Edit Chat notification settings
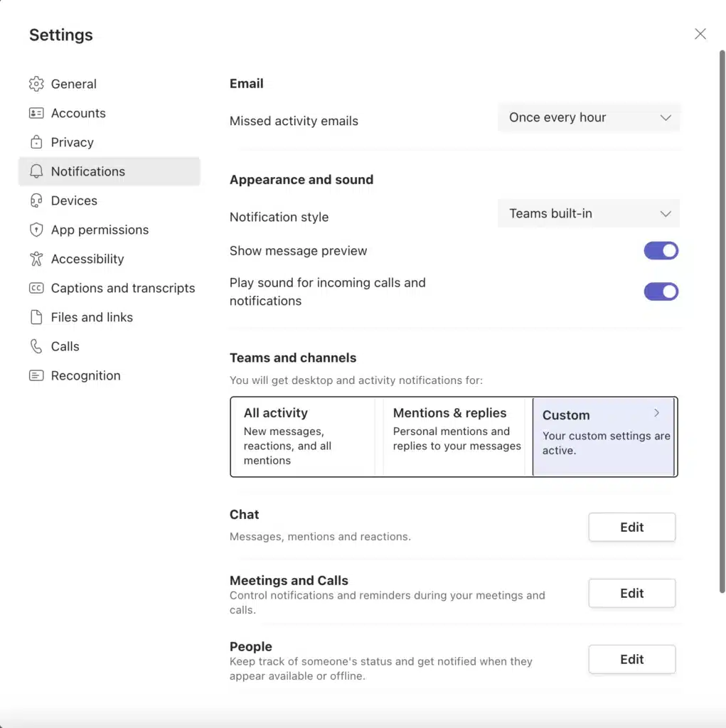The image size is (726, 728). (631, 527)
